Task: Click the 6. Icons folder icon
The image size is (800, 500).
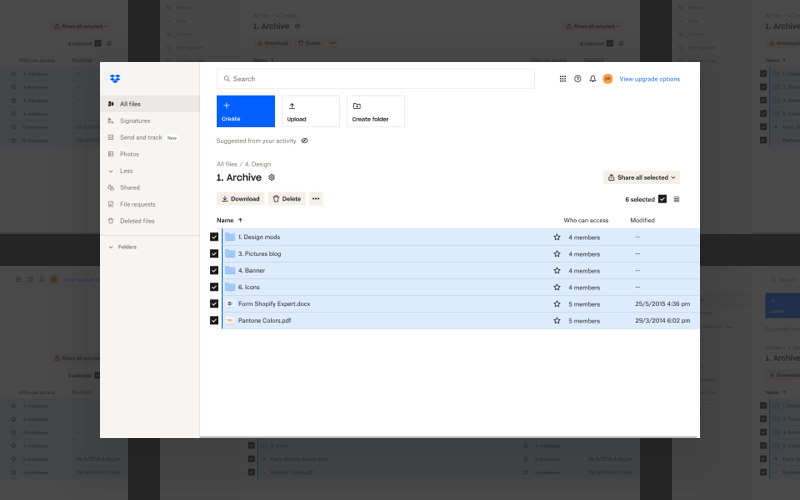Action: pos(230,287)
